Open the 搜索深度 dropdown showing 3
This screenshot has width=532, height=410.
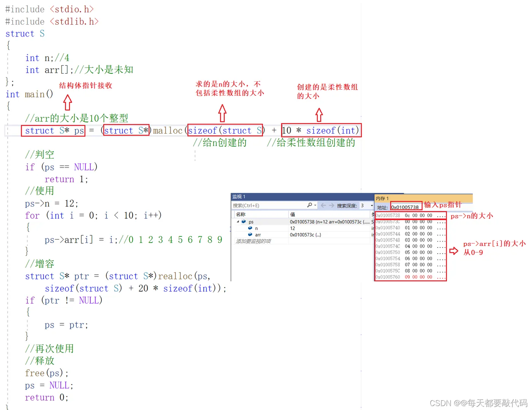(367, 205)
